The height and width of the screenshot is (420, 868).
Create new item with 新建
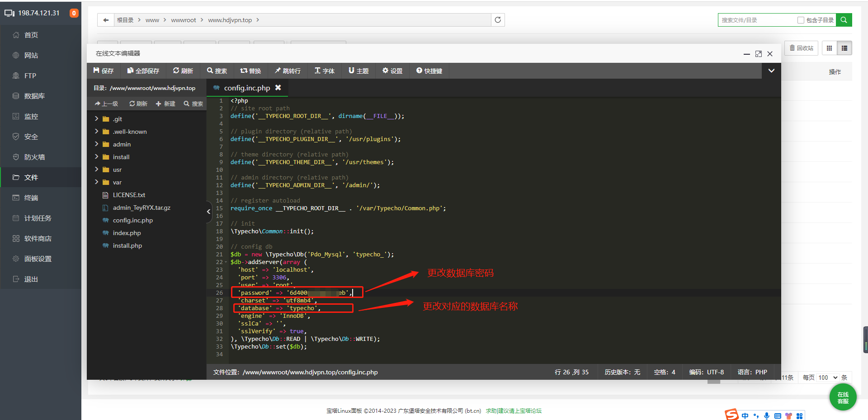pos(165,104)
